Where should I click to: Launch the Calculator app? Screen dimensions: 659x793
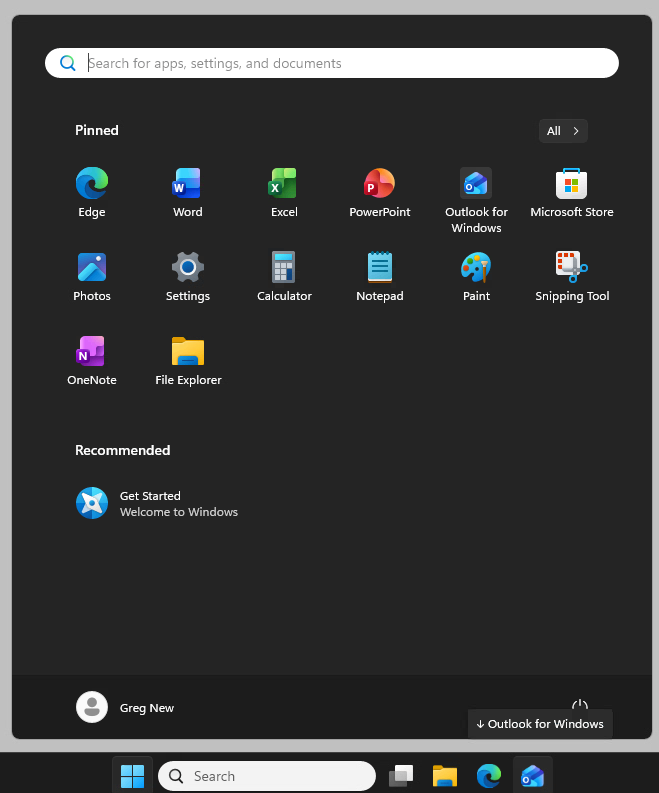pos(284,277)
